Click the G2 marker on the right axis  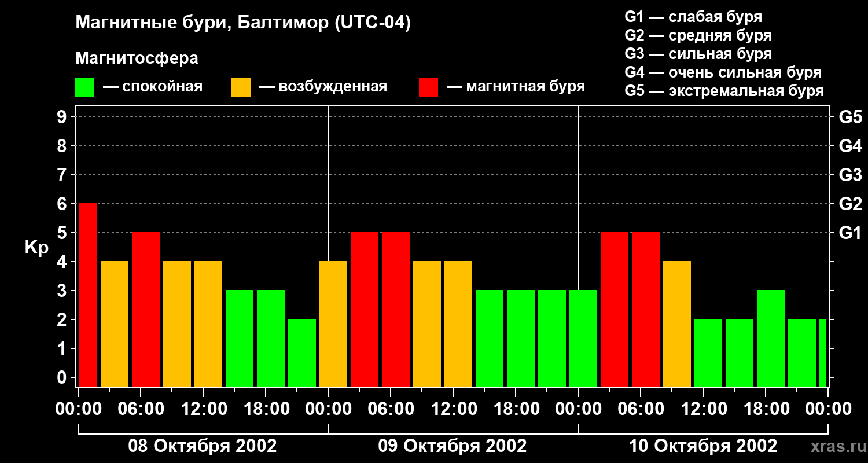click(850, 204)
